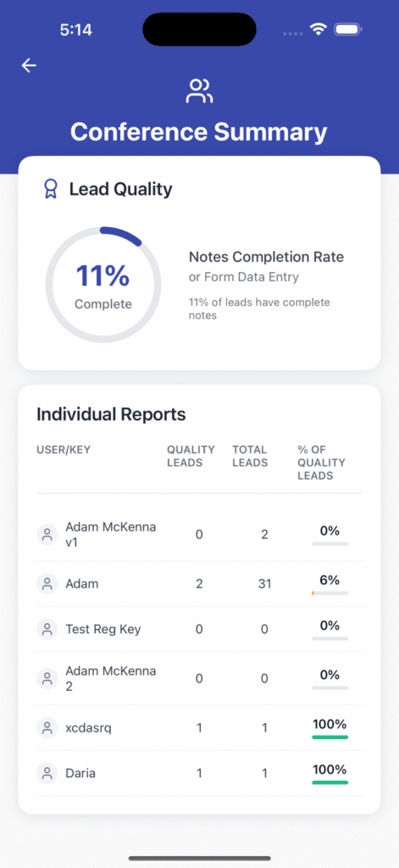Image resolution: width=399 pixels, height=868 pixels.
Task: Click the Notes Completion Rate heading
Action: tap(266, 257)
